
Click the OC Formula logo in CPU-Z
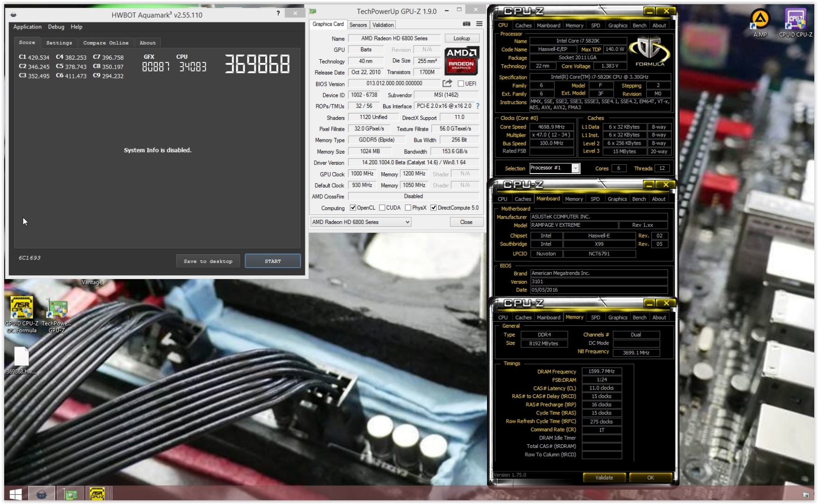(x=650, y=52)
